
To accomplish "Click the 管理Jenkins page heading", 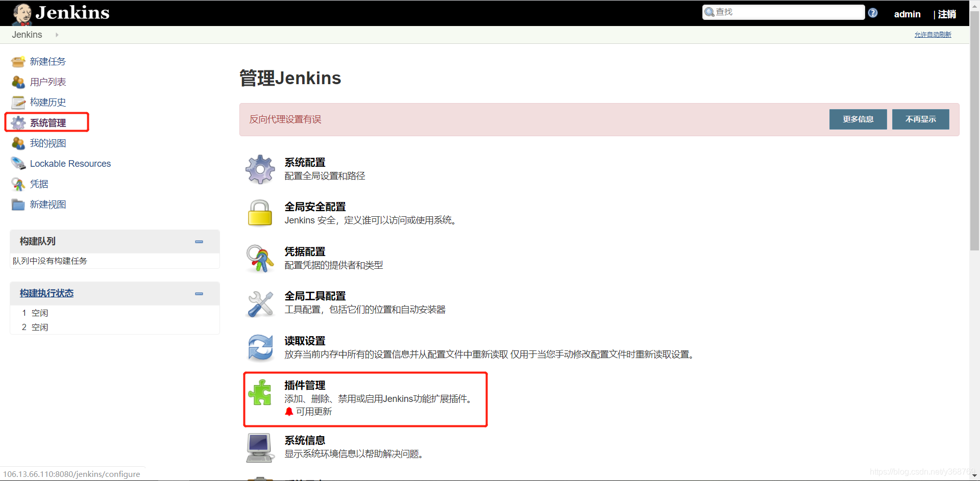I will coord(290,79).
